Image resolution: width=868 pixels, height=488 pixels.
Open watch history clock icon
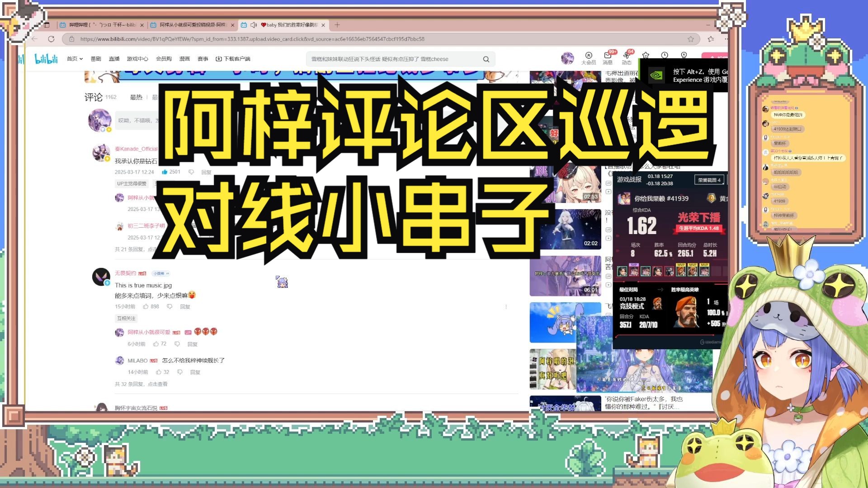(x=665, y=55)
